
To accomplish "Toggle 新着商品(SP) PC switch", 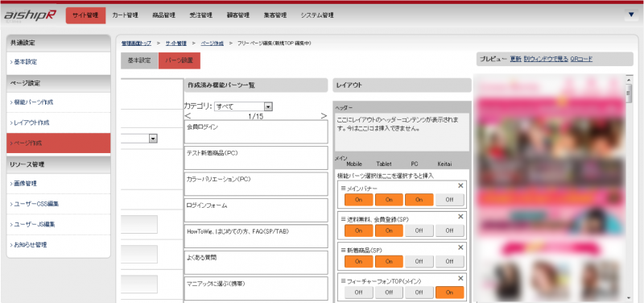I will pyautogui.click(x=419, y=261).
